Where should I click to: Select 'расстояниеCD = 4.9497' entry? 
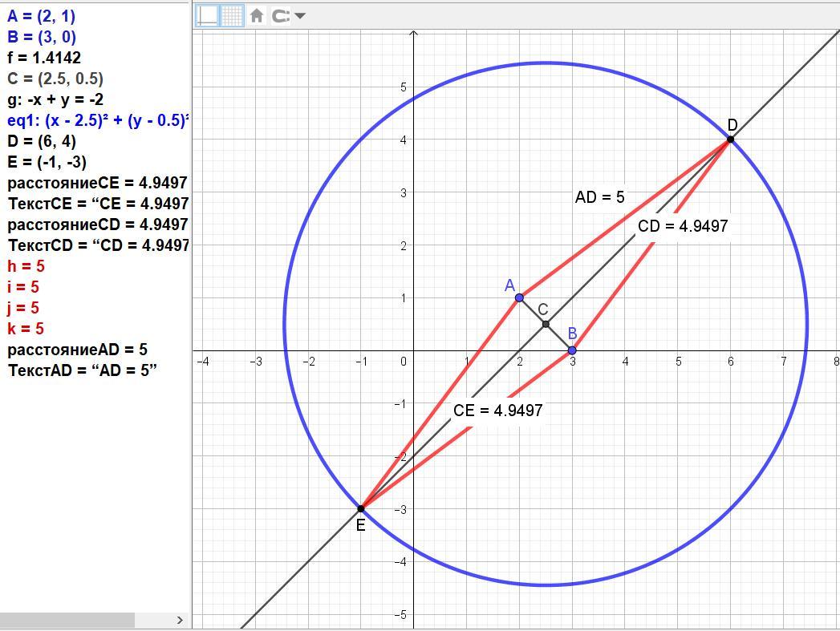tap(98, 224)
